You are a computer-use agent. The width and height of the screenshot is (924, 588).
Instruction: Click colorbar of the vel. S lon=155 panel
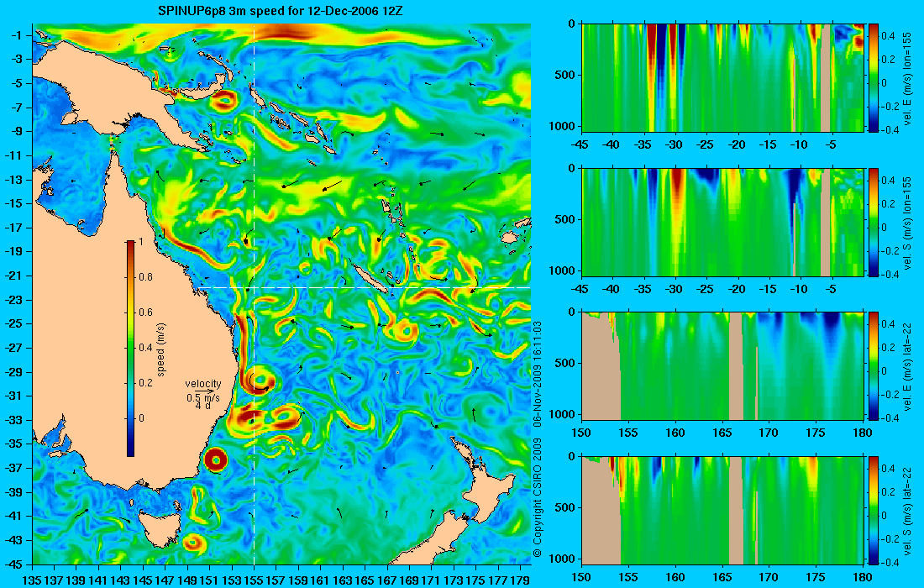click(873, 222)
